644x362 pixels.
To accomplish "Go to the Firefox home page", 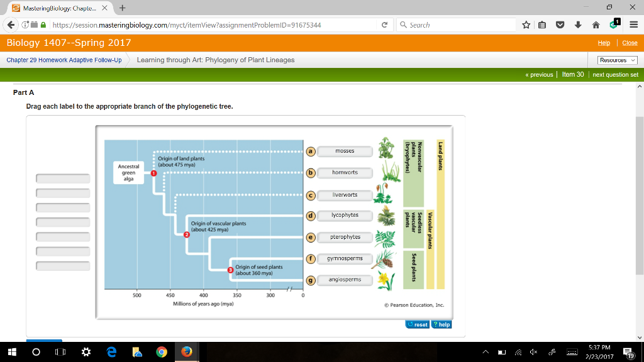I will (594, 25).
